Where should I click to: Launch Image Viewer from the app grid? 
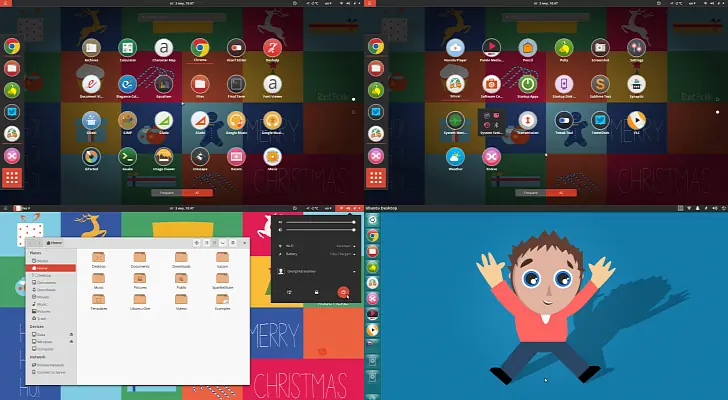pos(163,157)
